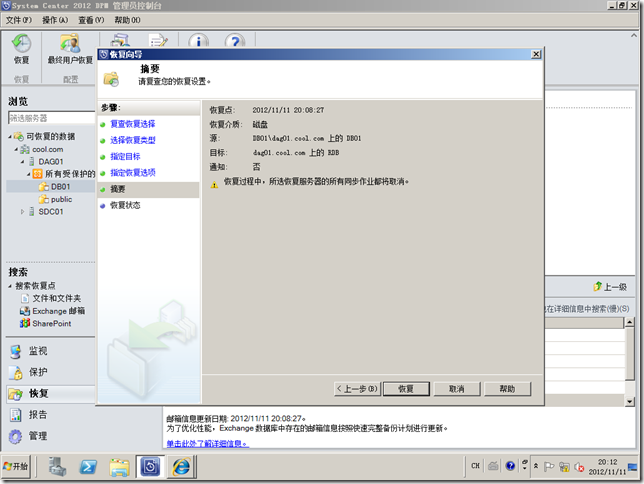This screenshot has width=644, height=484.
Task: Go to 指定恢复选项 wizard step
Action: tap(133, 173)
